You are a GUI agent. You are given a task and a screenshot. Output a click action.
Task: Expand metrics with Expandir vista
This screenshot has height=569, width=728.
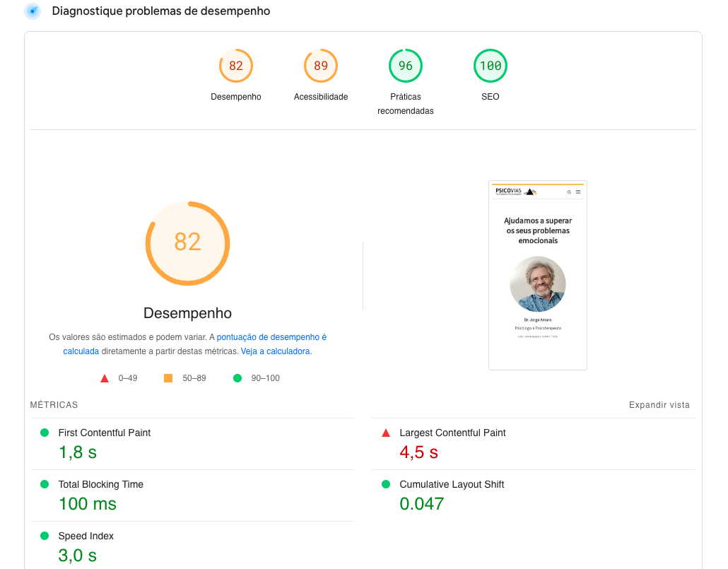(x=659, y=405)
